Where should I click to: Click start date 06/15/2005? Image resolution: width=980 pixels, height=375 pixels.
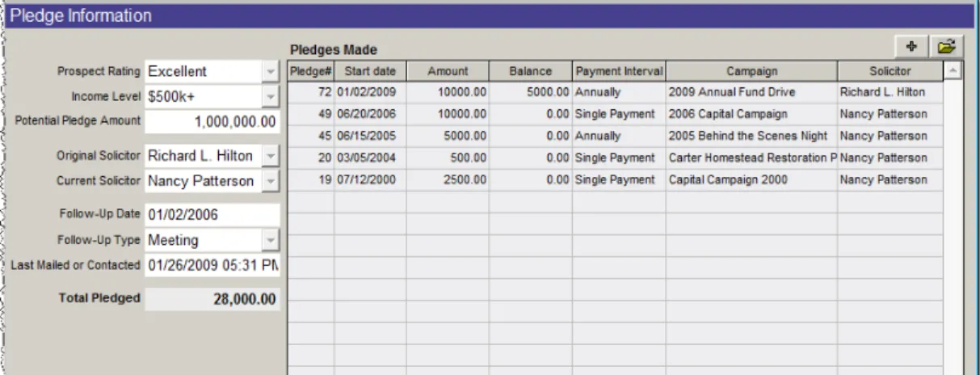coord(370,136)
